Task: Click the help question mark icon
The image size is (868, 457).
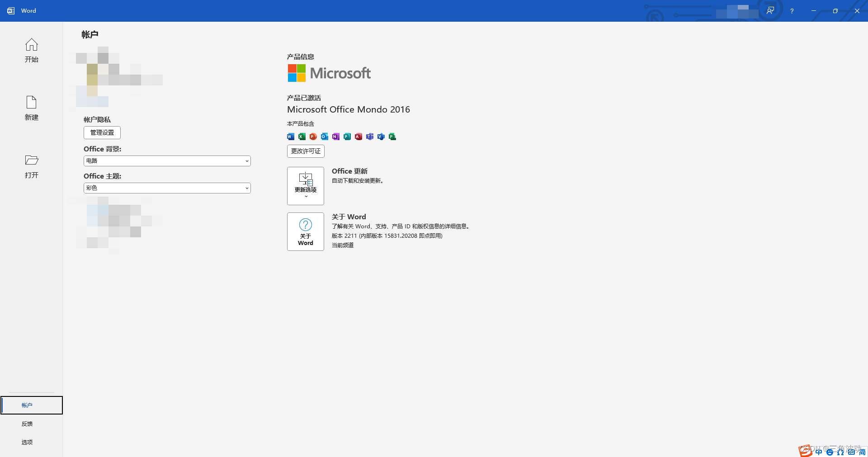Action: pos(792,11)
